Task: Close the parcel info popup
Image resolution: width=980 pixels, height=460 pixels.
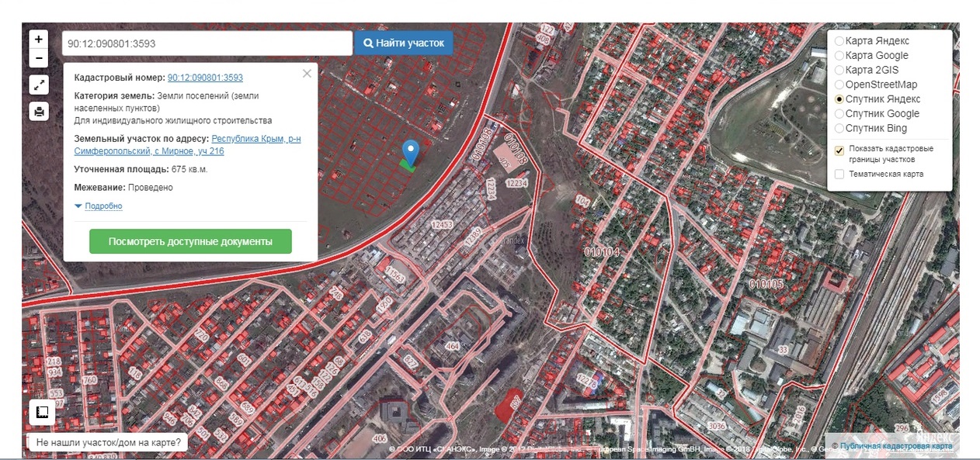Action: 307,74
